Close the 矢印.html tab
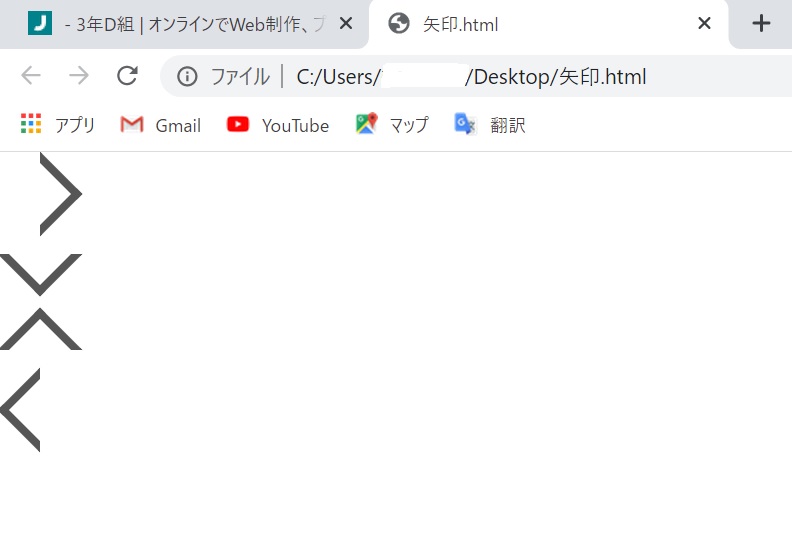The width and height of the screenshot is (792, 535). pyautogui.click(x=704, y=23)
